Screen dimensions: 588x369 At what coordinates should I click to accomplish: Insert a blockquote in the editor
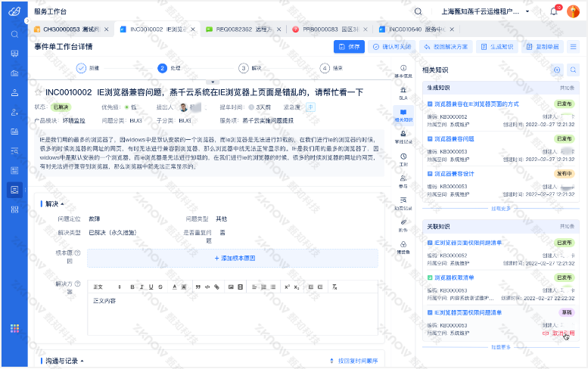pos(198,287)
